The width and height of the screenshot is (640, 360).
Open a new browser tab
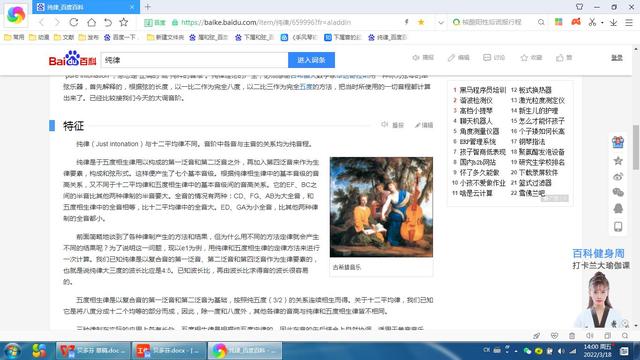point(148,7)
